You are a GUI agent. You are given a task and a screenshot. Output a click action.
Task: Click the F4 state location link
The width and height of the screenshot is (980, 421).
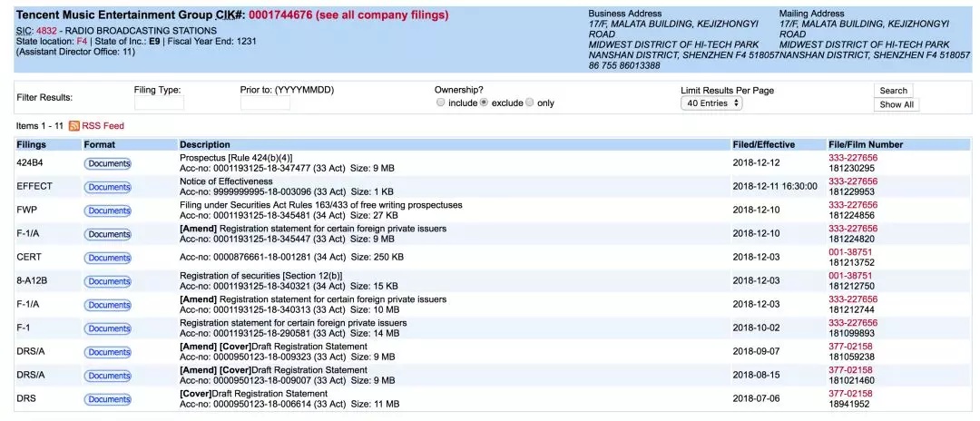pyautogui.click(x=82, y=41)
